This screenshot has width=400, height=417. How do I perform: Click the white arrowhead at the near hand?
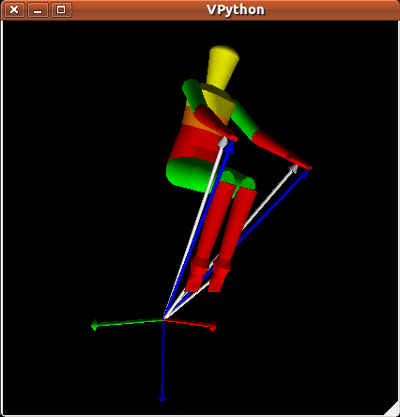pyautogui.click(x=223, y=142)
